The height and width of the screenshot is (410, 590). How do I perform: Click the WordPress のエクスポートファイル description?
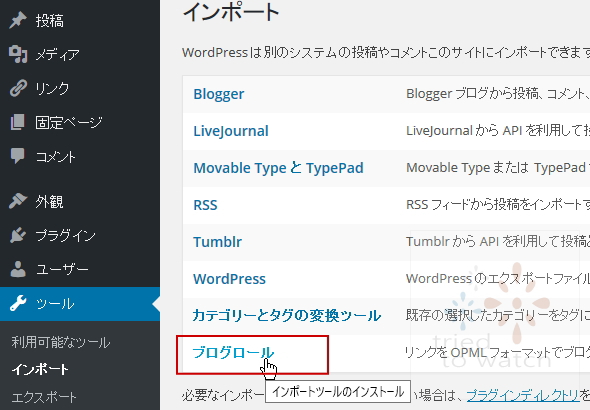[498, 278]
